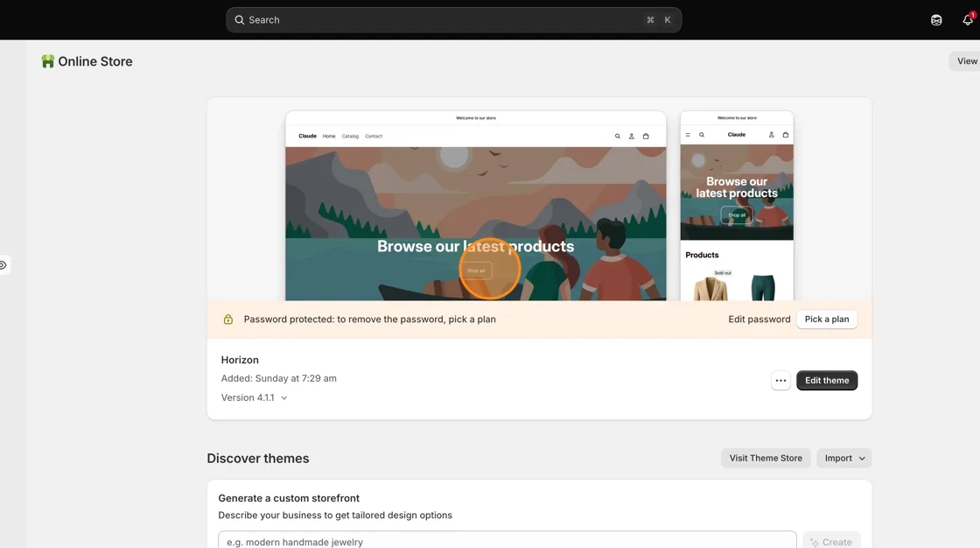Expand the Version 4.1.1 dropdown

pos(254,397)
